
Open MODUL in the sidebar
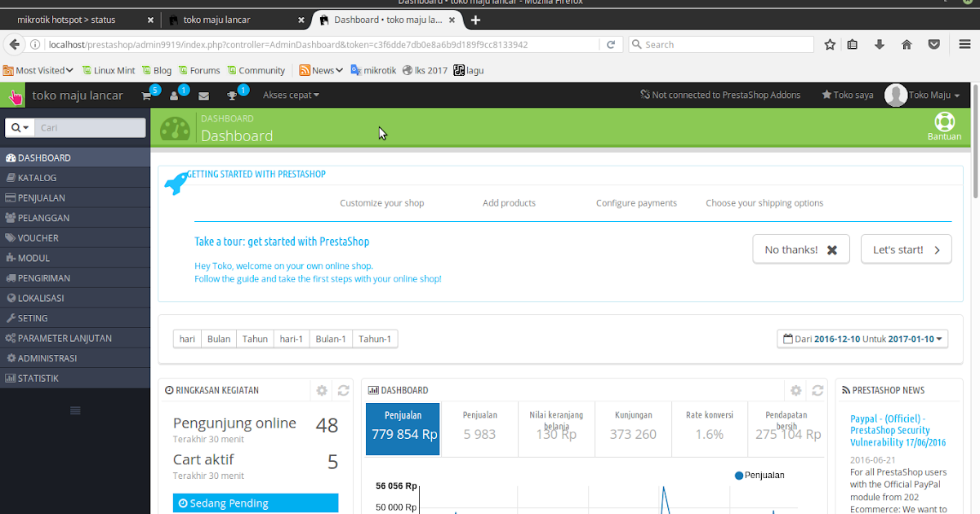click(x=75, y=258)
